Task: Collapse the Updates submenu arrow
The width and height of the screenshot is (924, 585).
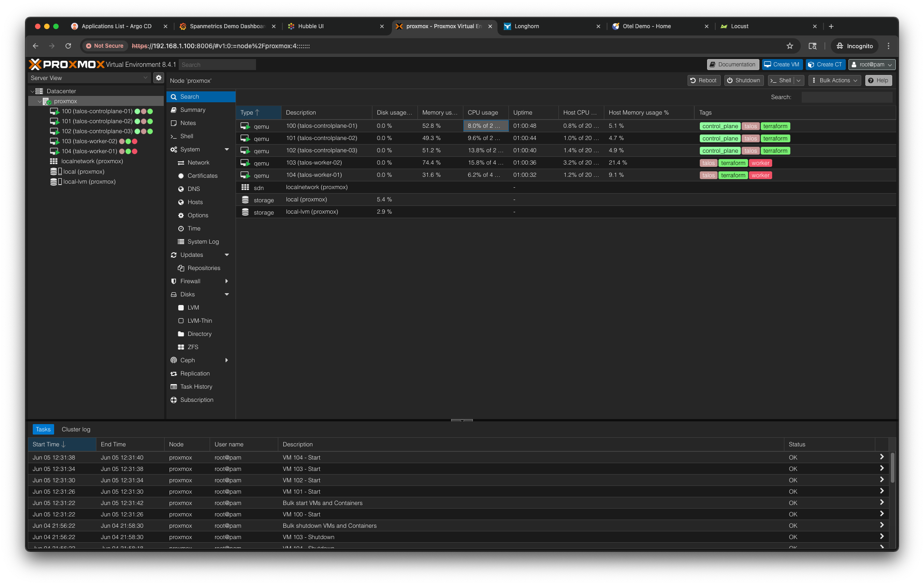Action: [227, 255]
